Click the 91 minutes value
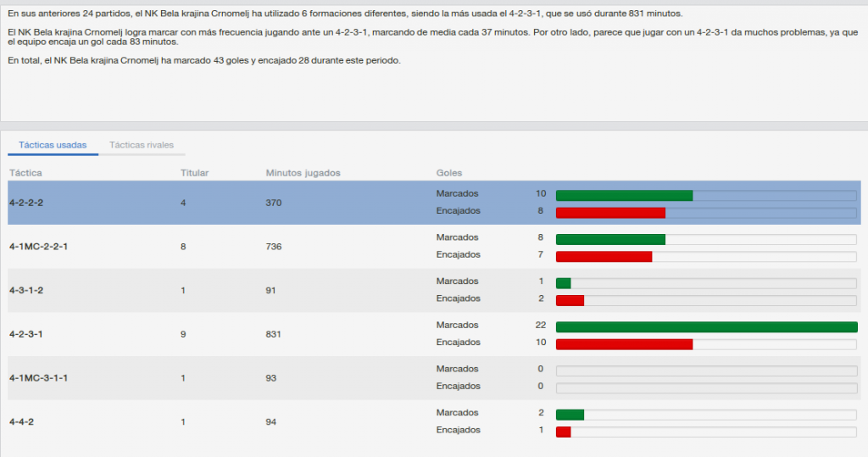 270,290
